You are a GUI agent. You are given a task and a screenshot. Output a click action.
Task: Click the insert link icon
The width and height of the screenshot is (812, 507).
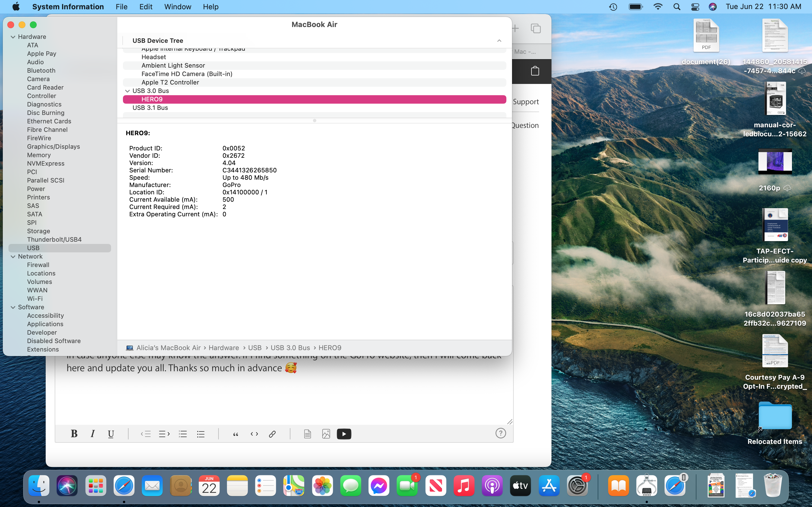272,434
